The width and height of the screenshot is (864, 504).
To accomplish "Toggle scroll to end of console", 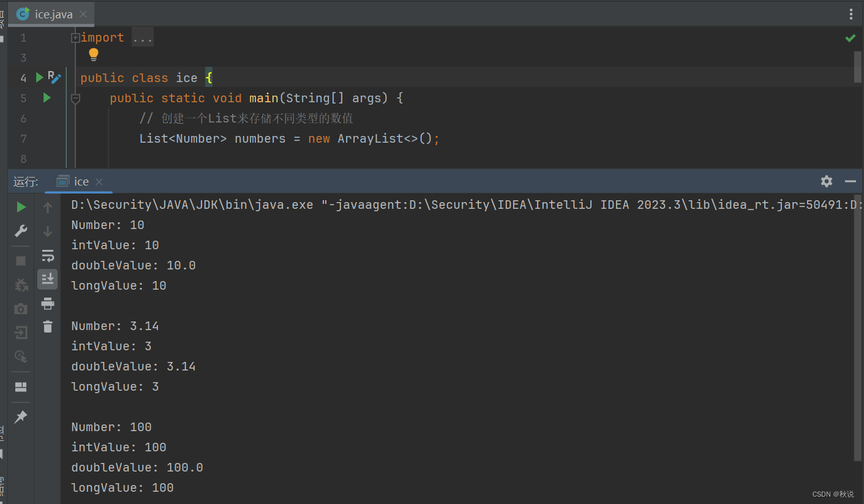I will click(x=48, y=279).
